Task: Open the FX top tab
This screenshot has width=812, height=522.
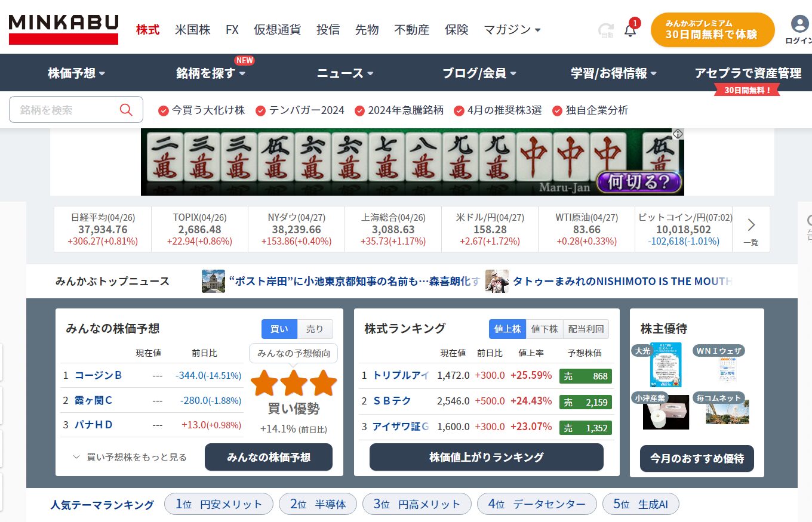Action: 232,29
